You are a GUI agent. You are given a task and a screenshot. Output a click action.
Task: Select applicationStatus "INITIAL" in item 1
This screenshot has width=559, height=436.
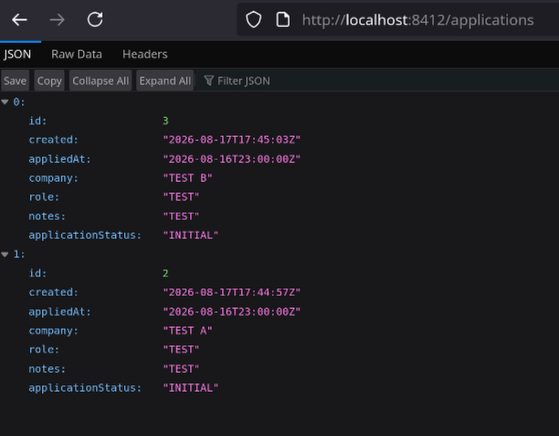pos(190,388)
